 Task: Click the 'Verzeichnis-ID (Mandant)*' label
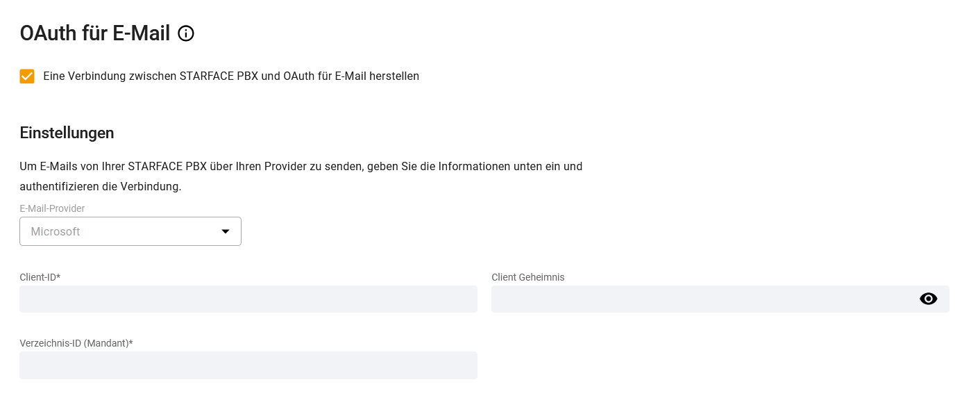pyautogui.click(x=76, y=343)
